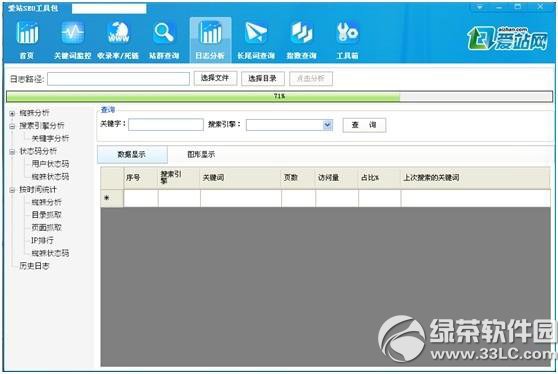Viewport: 558px width, 374px height.
Task: Switch to the 数据显示 tab
Action: pos(132,154)
